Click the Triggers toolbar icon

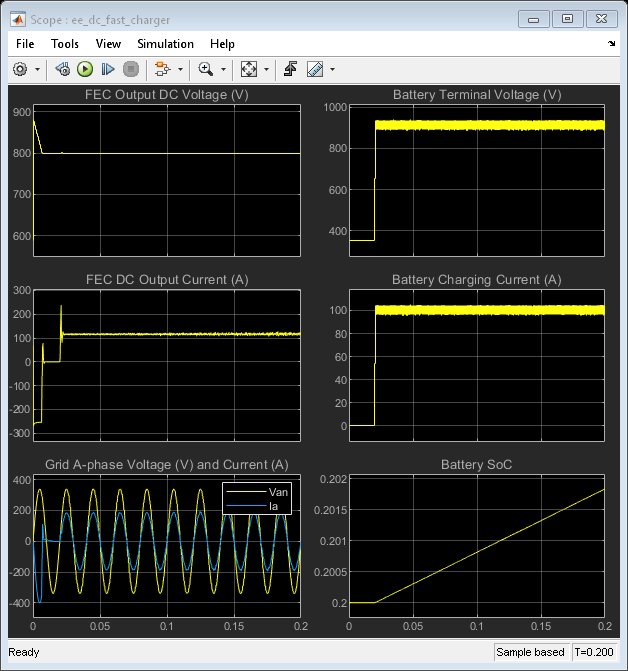(x=291, y=69)
